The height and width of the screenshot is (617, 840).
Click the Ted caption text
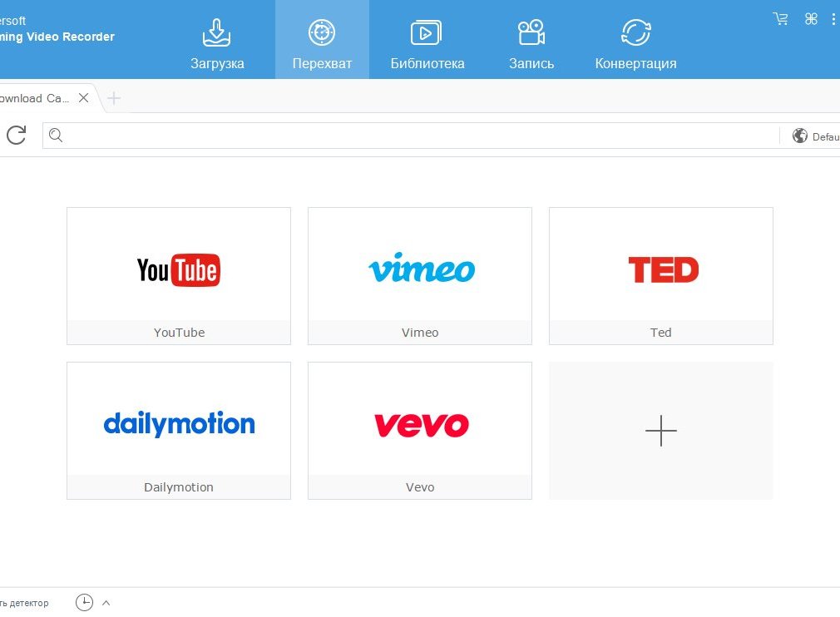tap(661, 333)
